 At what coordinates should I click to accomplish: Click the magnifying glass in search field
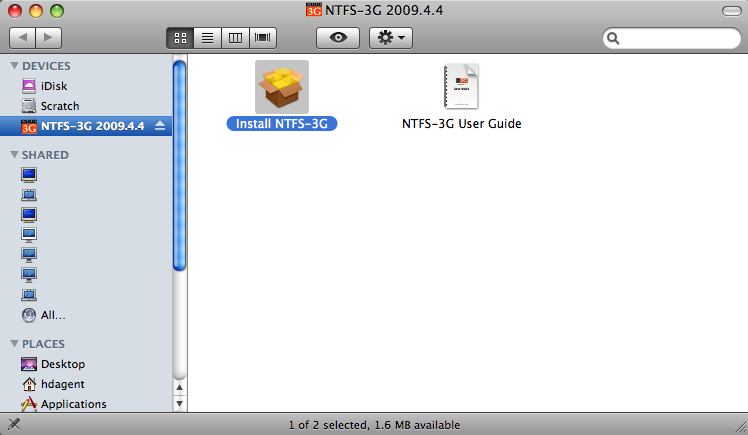[x=613, y=38]
